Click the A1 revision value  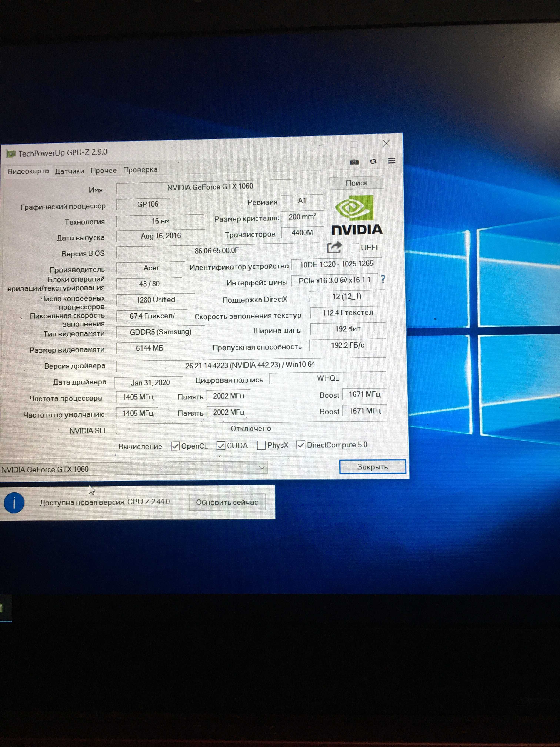coord(302,201)
